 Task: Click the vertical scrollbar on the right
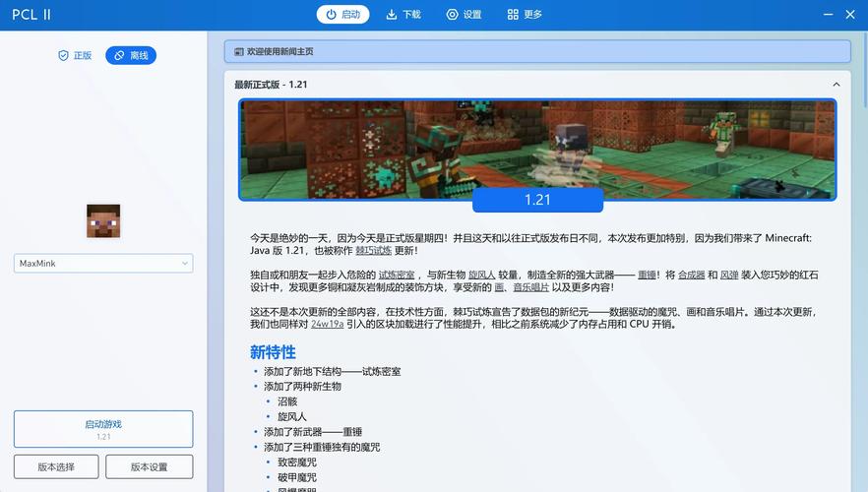865,69
